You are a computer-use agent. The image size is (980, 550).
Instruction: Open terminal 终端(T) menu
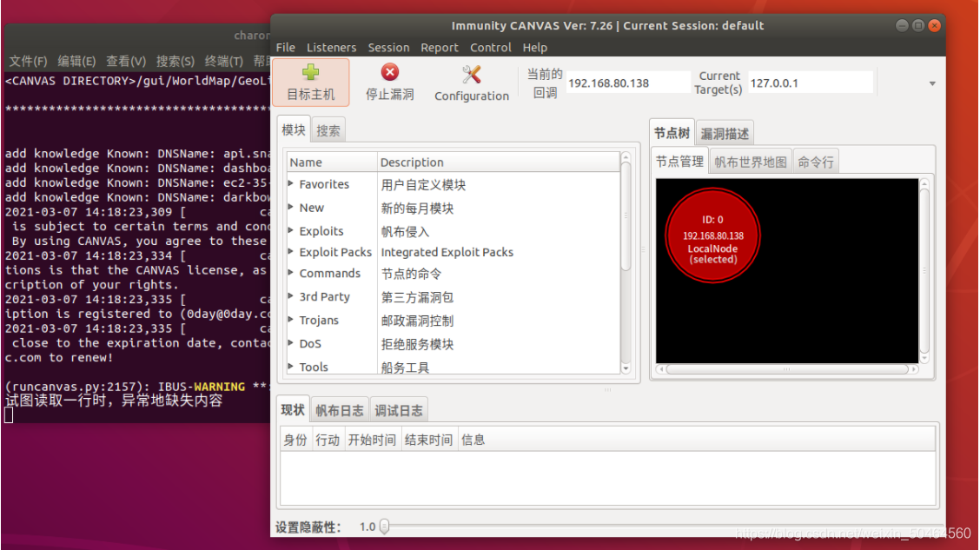[224, 61]
